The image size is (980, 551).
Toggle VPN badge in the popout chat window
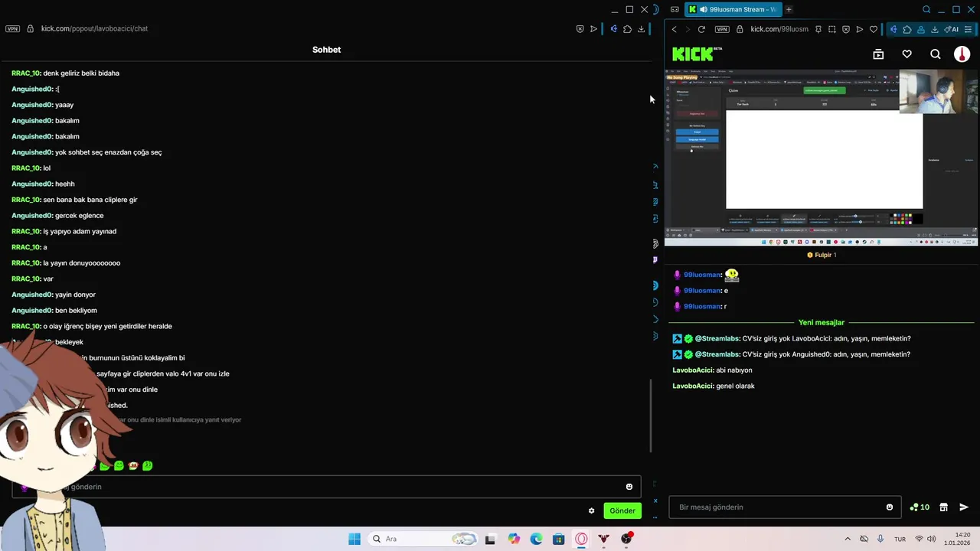(x=12, y=28)
